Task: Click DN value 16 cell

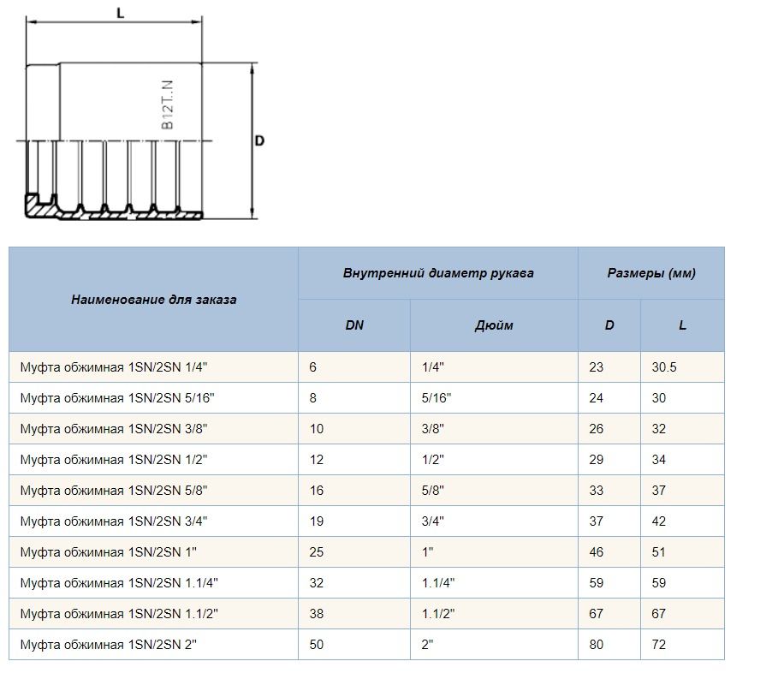Action: pos(354,491)
